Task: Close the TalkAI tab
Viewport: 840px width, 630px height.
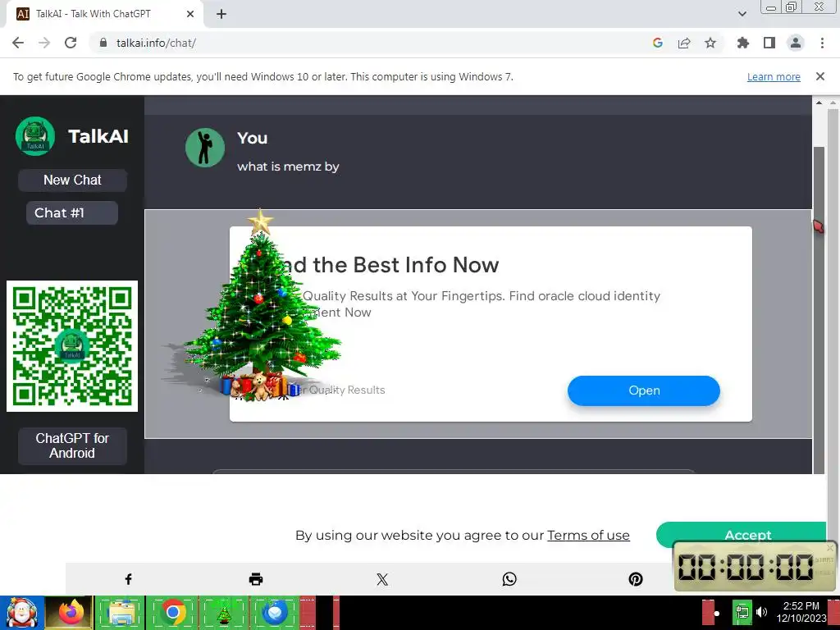Action: point(190,14)
